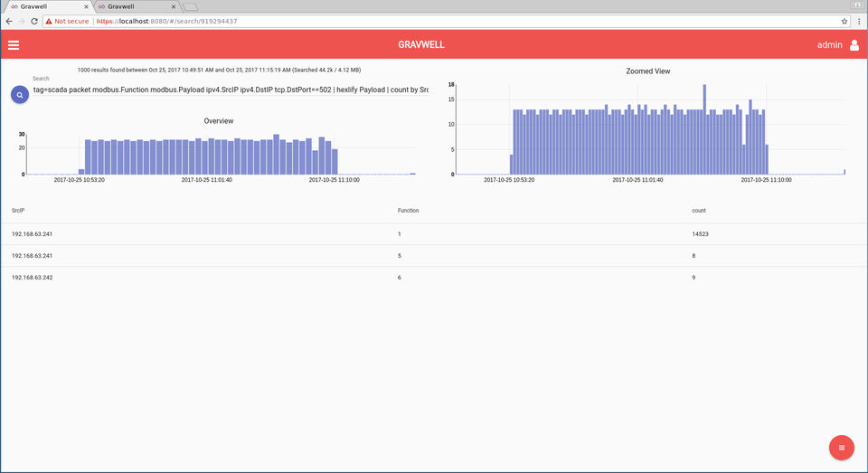Select SrcIP cell in count 14523 row

[x=33, y=234]
